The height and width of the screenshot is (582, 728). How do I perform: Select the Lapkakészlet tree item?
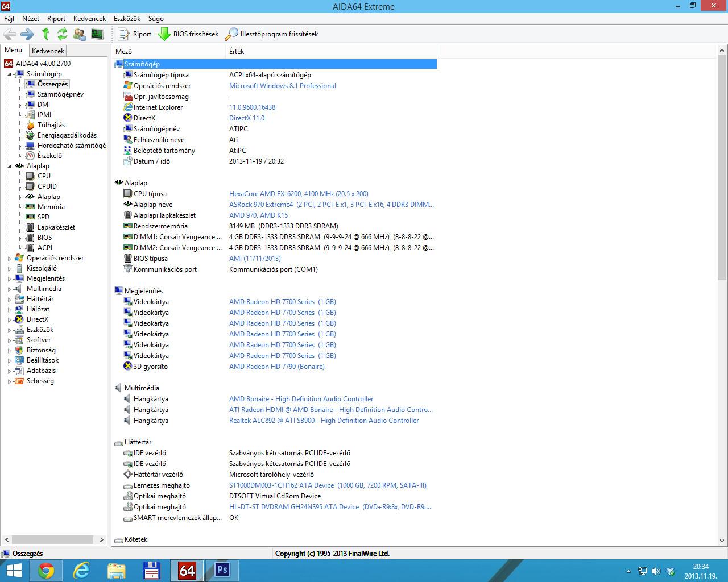56,227
